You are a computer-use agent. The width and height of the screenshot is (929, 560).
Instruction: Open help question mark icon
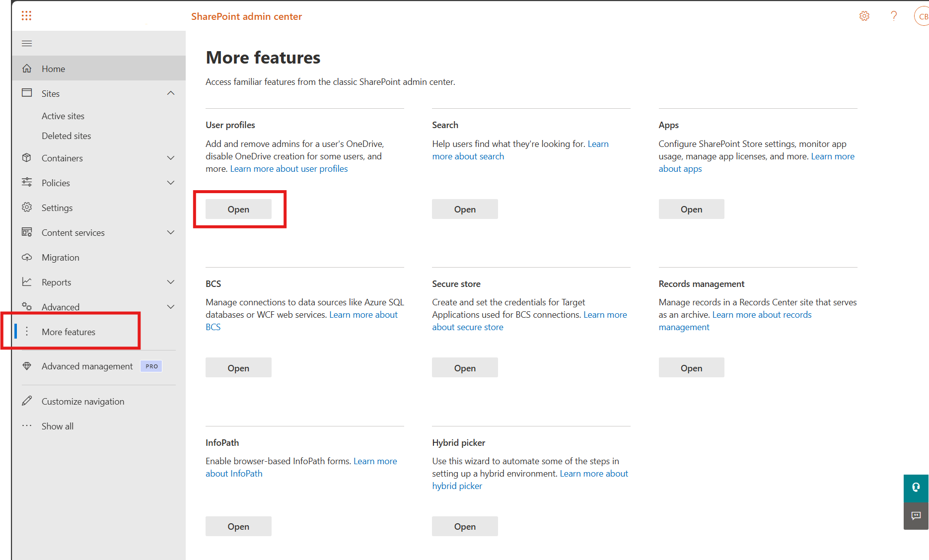(x=894, y=16)
